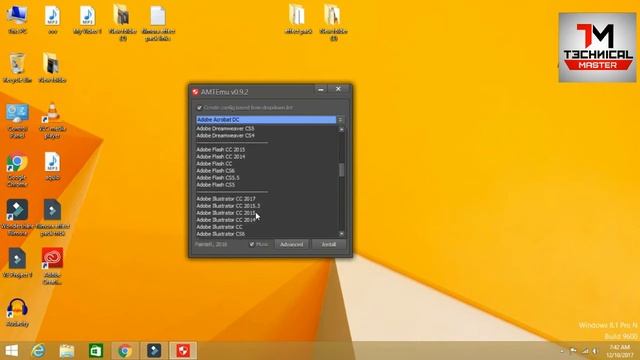Select Adobe Illustrator CC 2014
This screenshot has width=640, height=360.
coord(226,220)
